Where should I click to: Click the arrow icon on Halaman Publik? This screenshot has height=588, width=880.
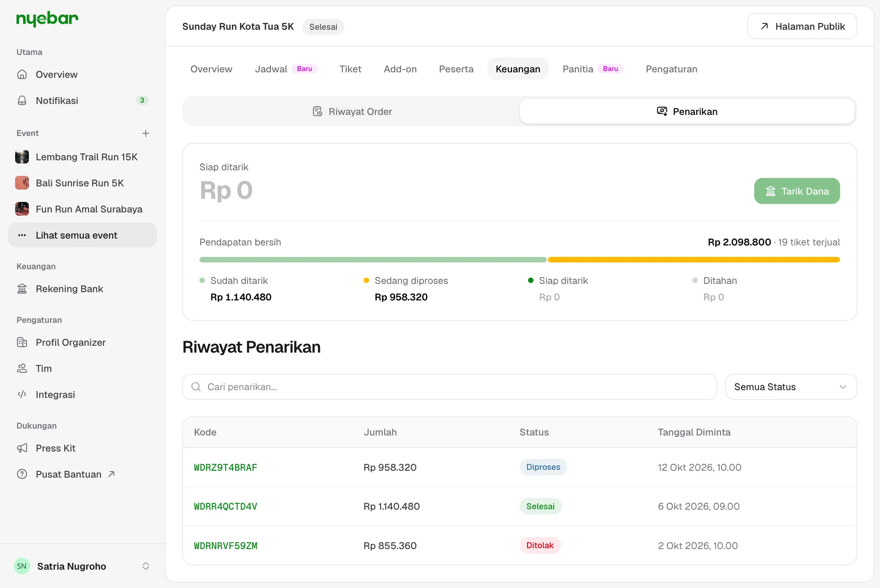[764, 26]
